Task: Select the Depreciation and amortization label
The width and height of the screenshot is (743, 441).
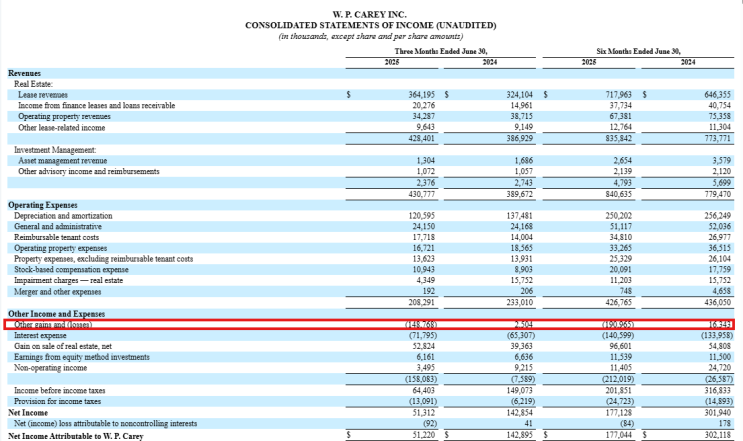Action: coord(63,216)
